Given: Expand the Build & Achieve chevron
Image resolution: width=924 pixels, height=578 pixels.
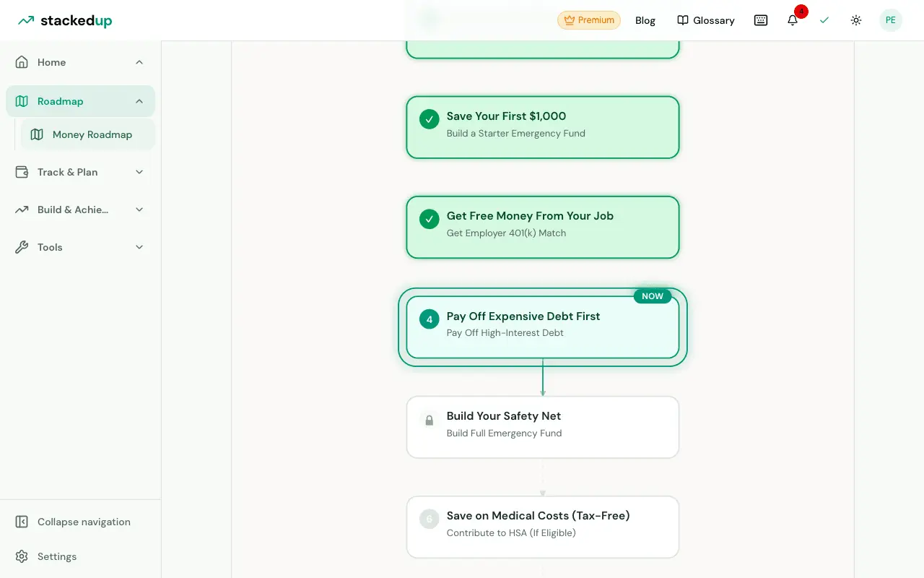Looking at the screenshot, I should pos(139,210).
